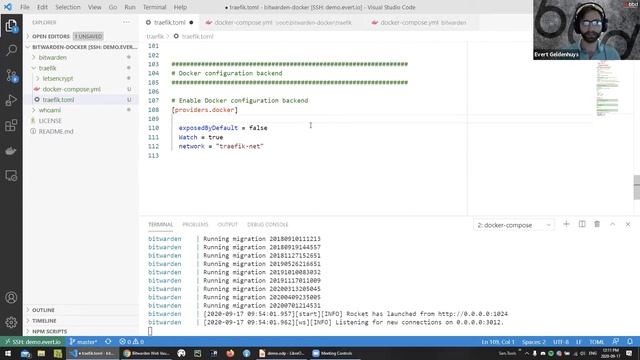This screenshot has width=640, height=360.
Task: Open the Edit menu
Action: tap(42, 7)
